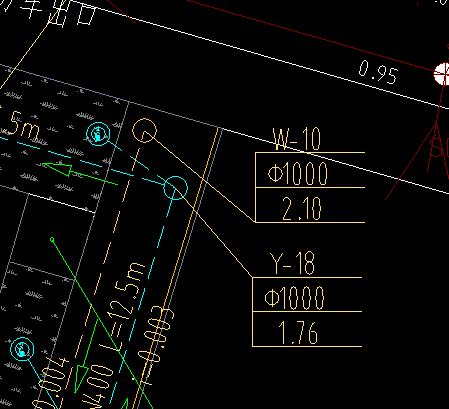Select the cyan Y-18 manhole circle
The height and width of the screenshot is (409, 449).
pos(176,188)
